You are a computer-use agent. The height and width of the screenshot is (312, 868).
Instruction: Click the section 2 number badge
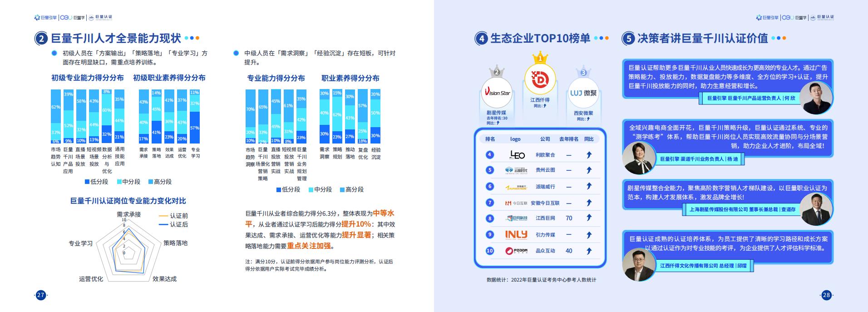(41, 39)
